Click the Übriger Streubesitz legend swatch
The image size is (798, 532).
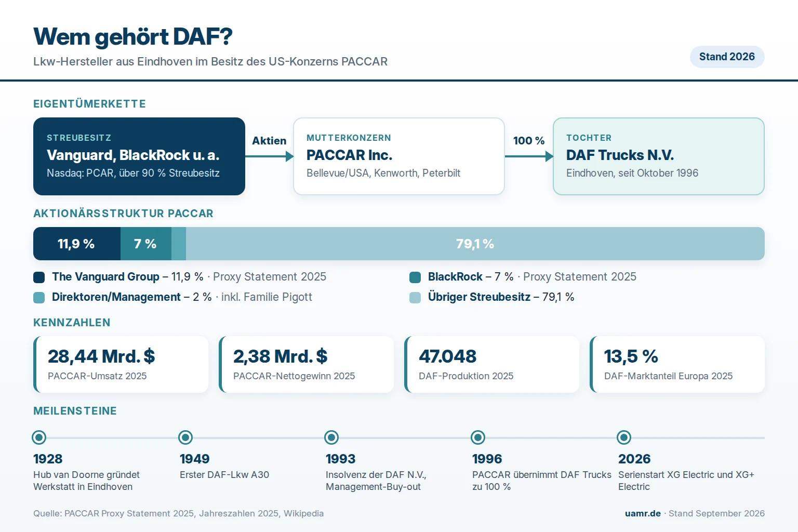click(x=415, y=297)
